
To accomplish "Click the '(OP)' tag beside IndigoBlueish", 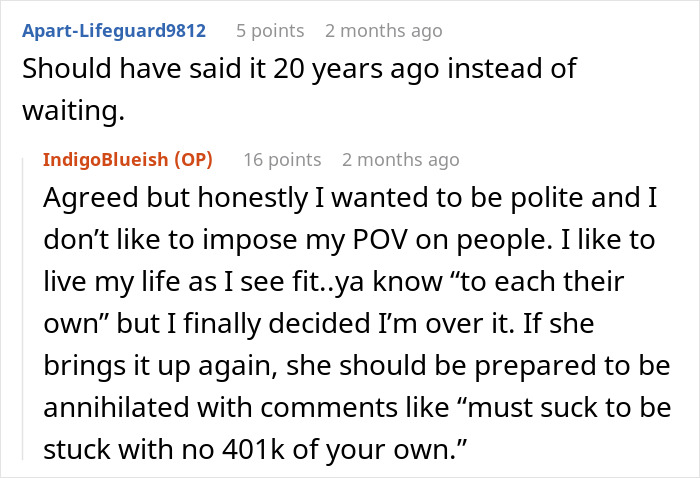I will (x=193, y=159).
